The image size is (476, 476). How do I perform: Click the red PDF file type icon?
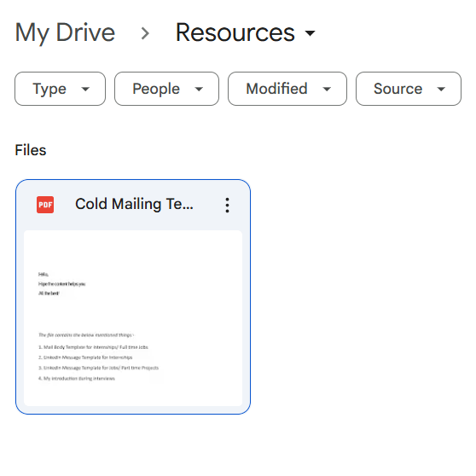click(x=45, y=205)
